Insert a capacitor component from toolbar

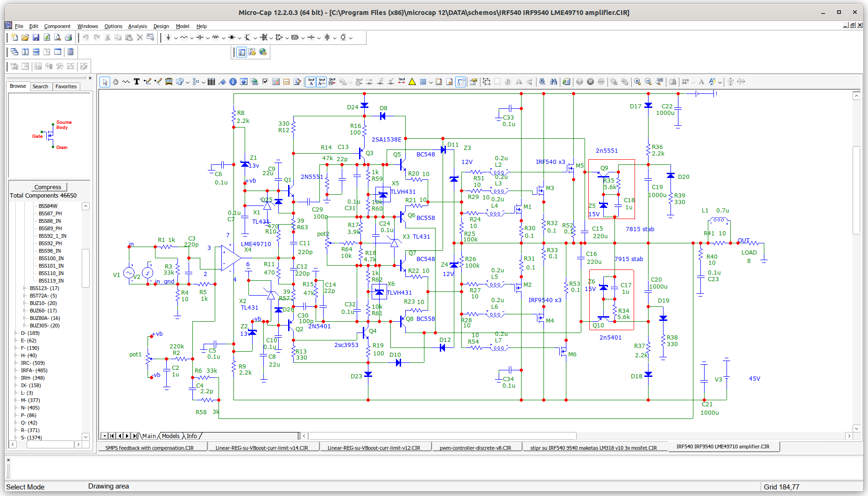pos(200,37)
